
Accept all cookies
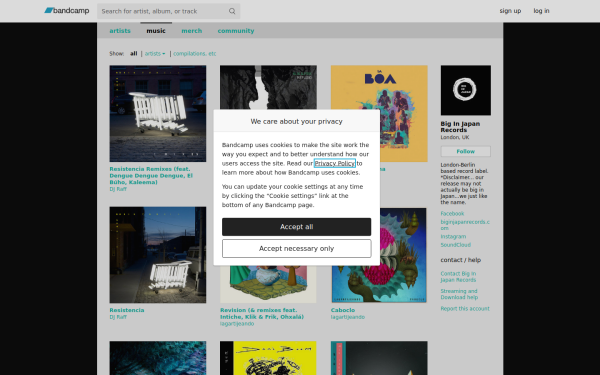point(296,227)
